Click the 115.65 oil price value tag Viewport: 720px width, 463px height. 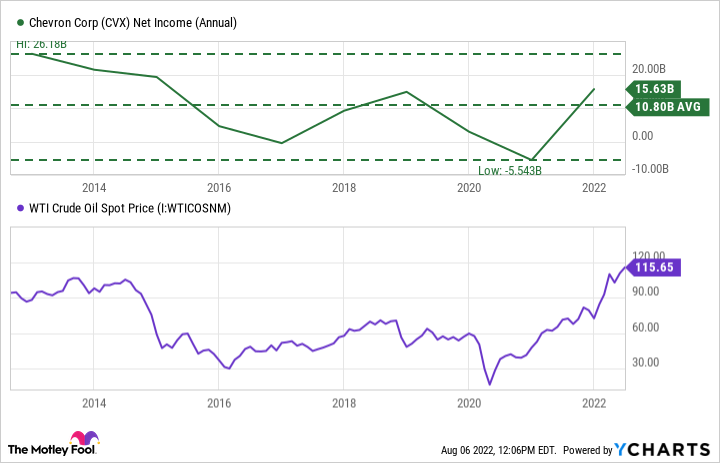pos(656,267)
